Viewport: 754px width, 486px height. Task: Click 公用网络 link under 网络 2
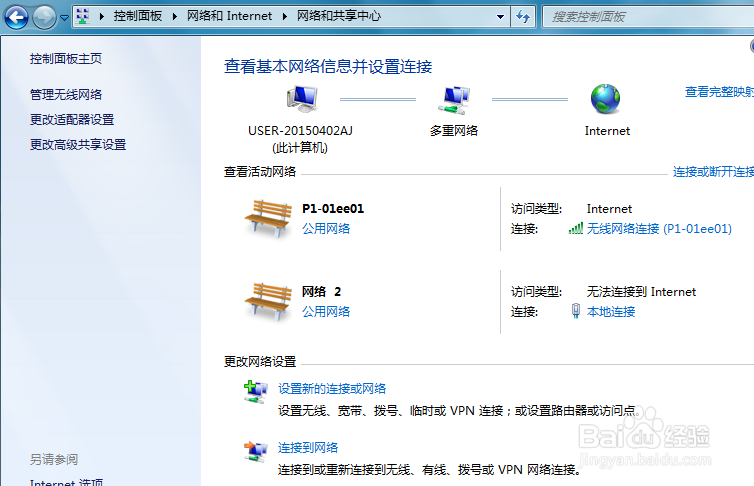pos(326,312)
